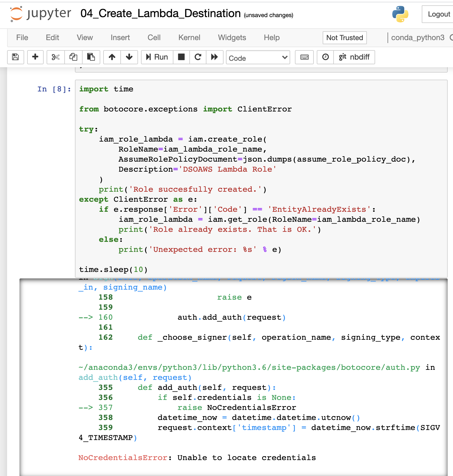Screen dimensions: 453x476
Task: Click 'Unexpected error: %s' string in code
Action: point(203,250)
